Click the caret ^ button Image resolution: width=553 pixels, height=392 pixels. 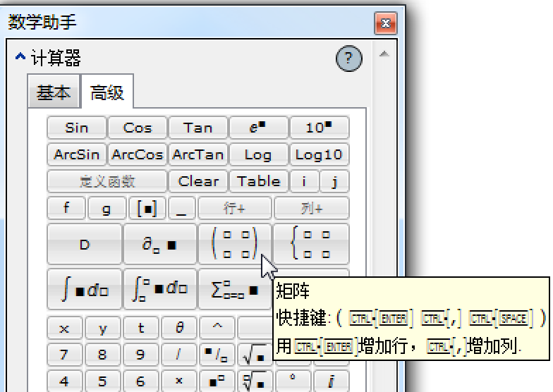click(x=217, y=328)
